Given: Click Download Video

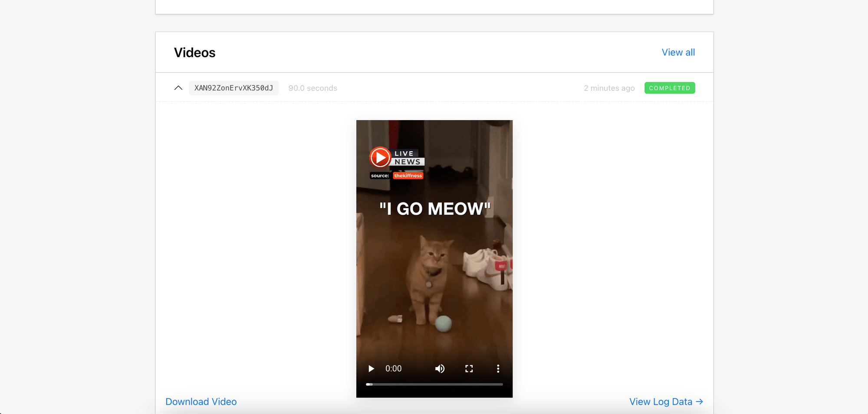Looking at the screenshot, I should (201, 401).
